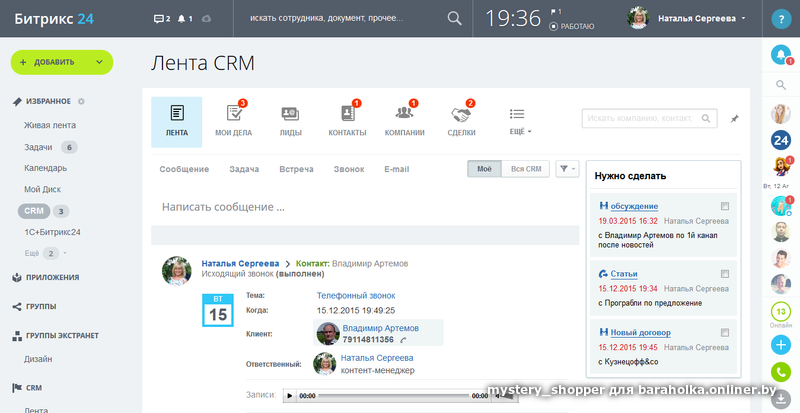Click the call icon beside 79114811356
Screen dimensions: 800x413
(403, 340)
